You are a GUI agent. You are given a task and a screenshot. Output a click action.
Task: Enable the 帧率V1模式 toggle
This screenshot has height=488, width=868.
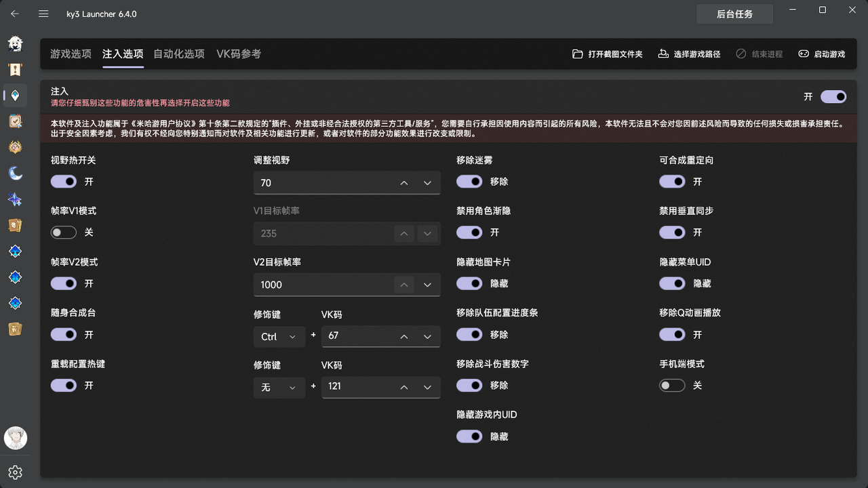[63, 232]
